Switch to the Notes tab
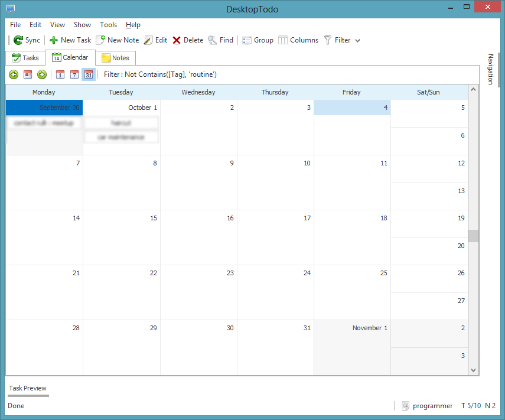 click(x=115, y=58)
